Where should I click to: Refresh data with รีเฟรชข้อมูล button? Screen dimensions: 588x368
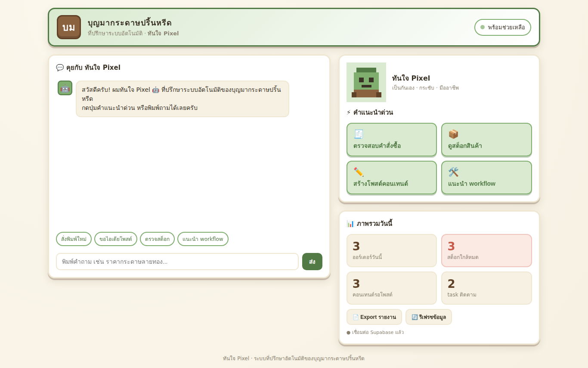(x=429, y=317)
